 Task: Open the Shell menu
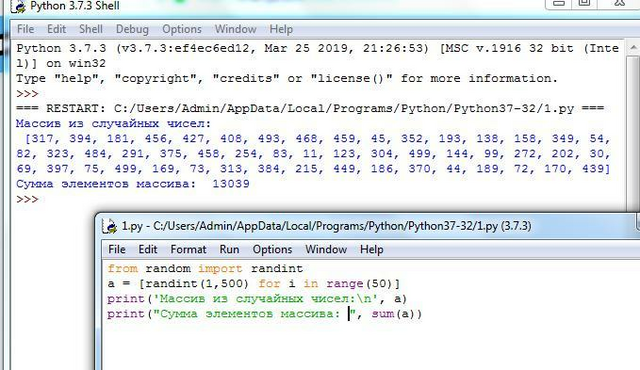tap(91, 29)
